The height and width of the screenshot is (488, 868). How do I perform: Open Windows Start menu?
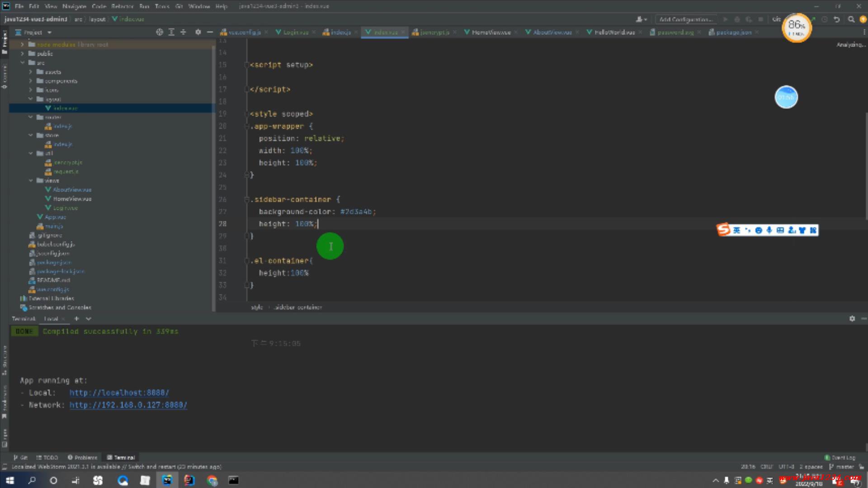(10, 480)
